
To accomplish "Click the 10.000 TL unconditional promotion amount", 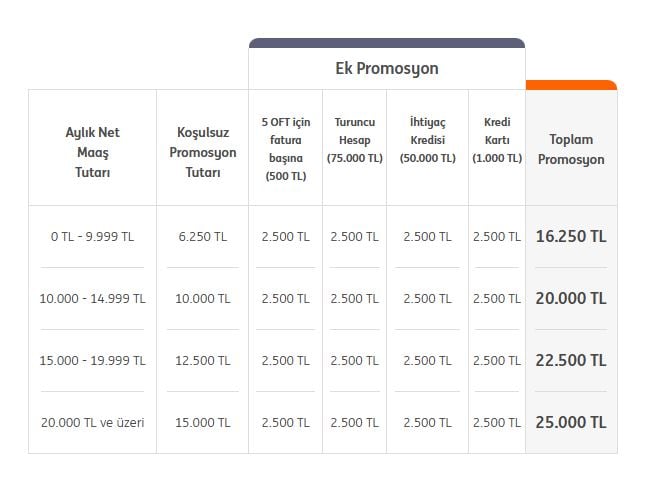I will (x=203, y=299).
